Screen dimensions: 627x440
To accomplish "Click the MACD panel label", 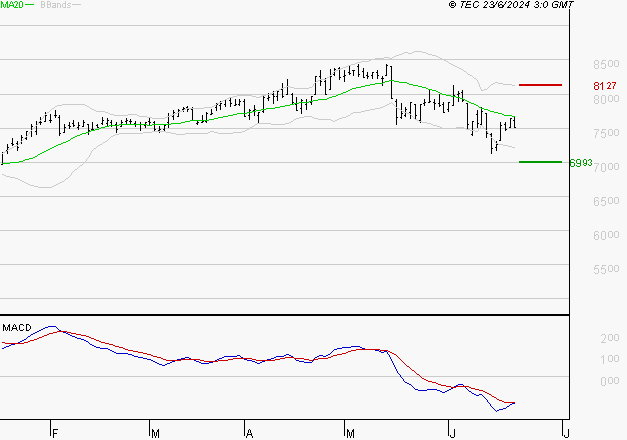I will pyautogui.click(x=17, y=328).
